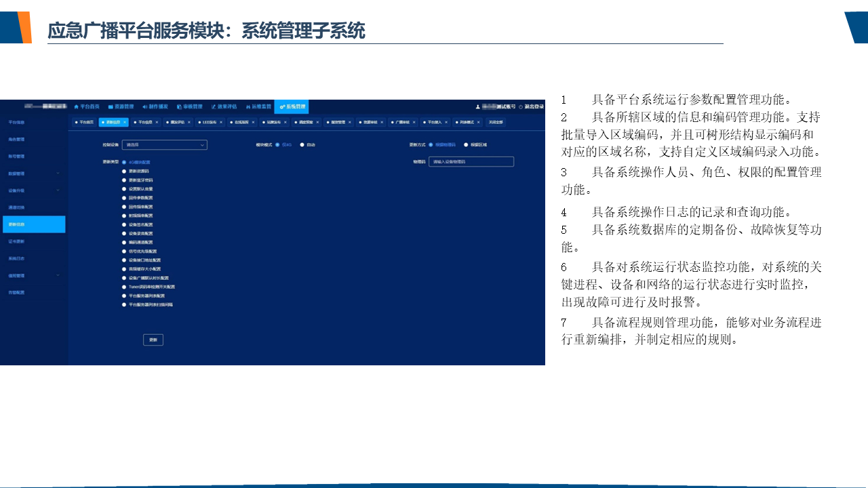Click the binoculars icon beside 运维监管
868x488 pixels.
[x=248, y=106]
